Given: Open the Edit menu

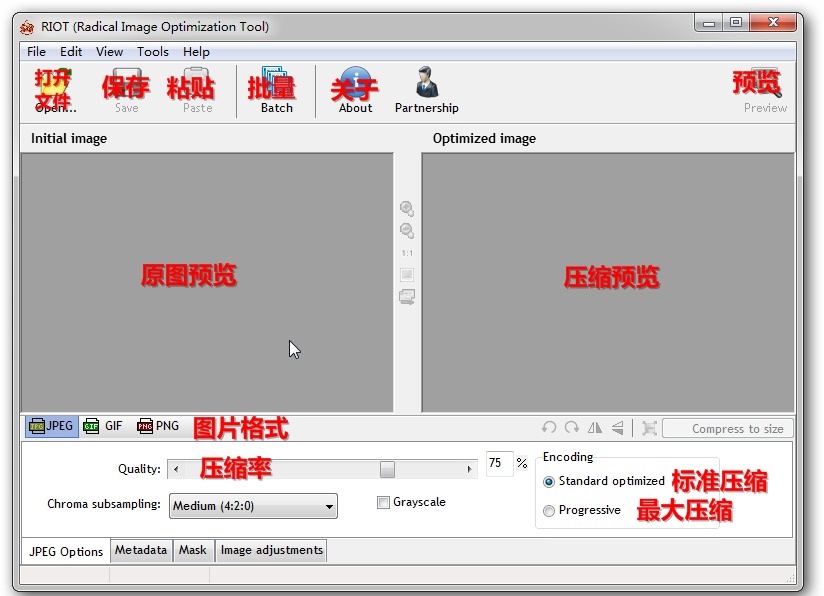Looking at the screenshot, I should coord(71,52).
